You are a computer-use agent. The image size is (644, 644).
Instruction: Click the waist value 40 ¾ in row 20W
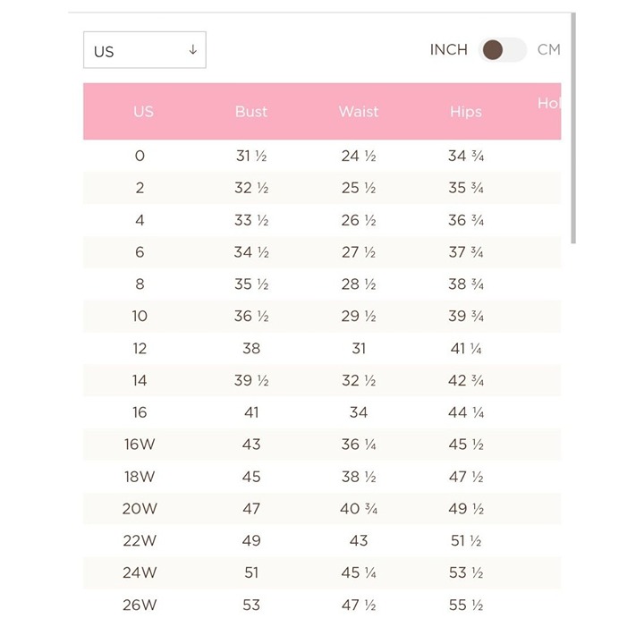coord(359,508)
